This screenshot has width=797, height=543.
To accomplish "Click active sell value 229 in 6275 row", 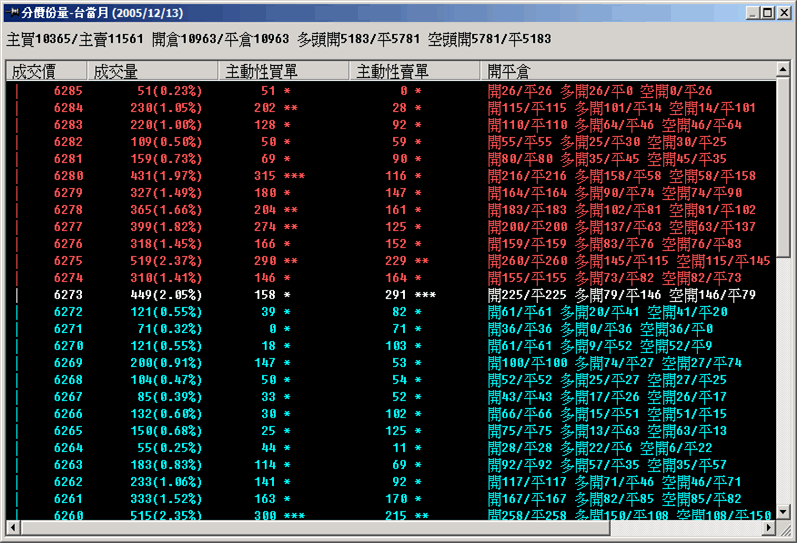I will coord(396,261).
